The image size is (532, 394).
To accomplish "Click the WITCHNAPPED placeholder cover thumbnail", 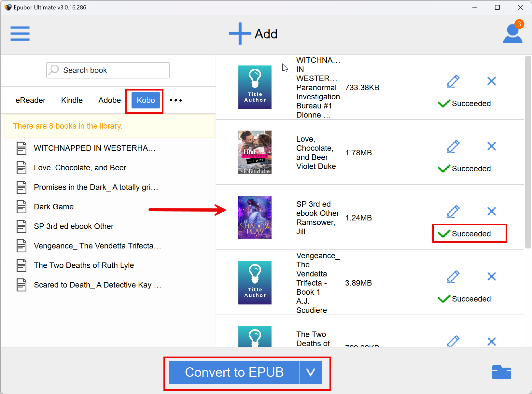I will pos(255,87).
